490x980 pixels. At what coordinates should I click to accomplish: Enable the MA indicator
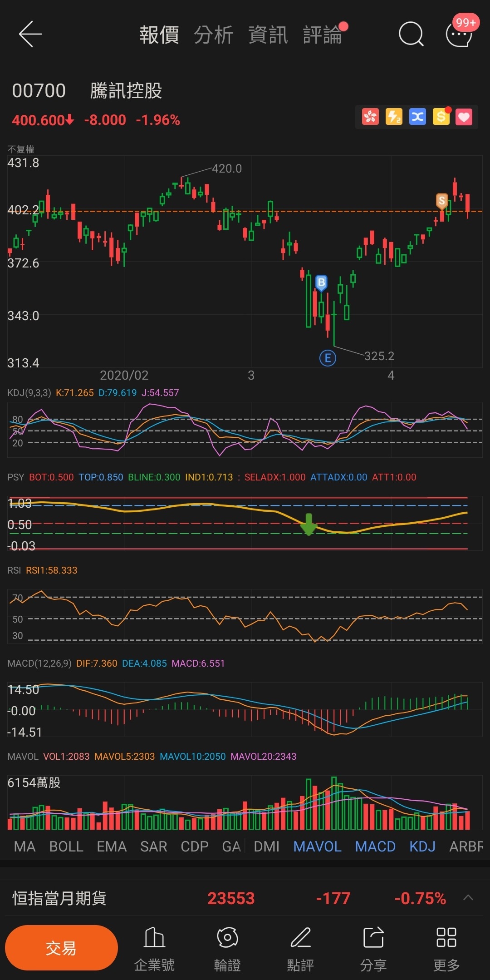point(24,846)
